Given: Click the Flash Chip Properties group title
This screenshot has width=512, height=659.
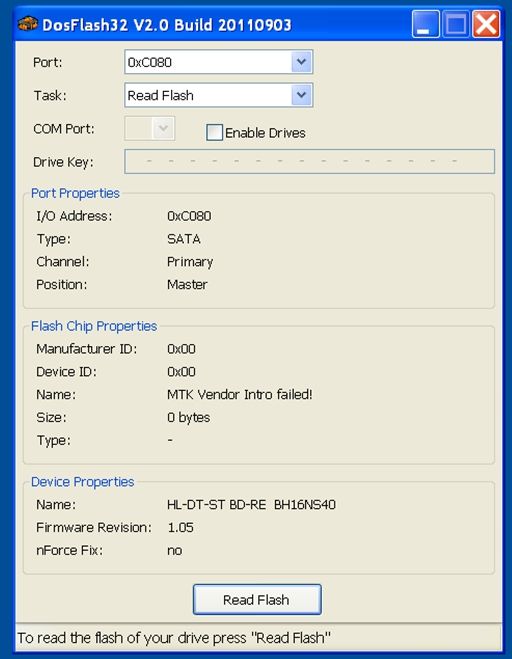Looking at the screenshot, I should pos(94,326).
